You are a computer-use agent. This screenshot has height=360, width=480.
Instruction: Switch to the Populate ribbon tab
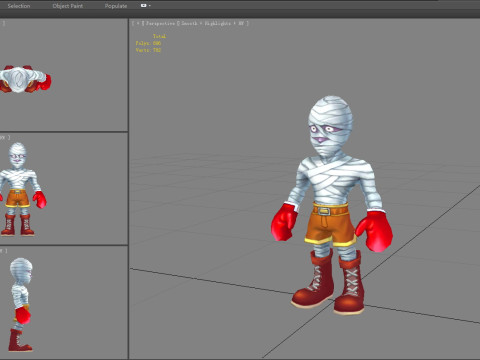[x=116, y=6]
